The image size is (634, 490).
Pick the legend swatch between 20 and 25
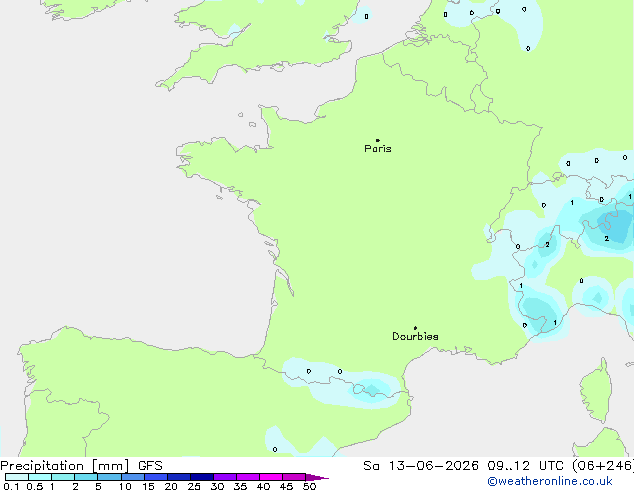tap(179, 477)
